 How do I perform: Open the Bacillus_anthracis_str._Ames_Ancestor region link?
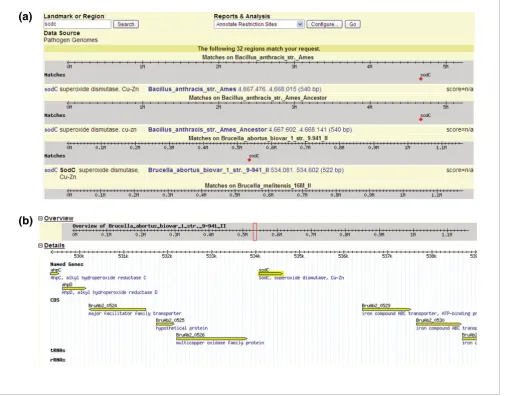(x=250, y=129)
